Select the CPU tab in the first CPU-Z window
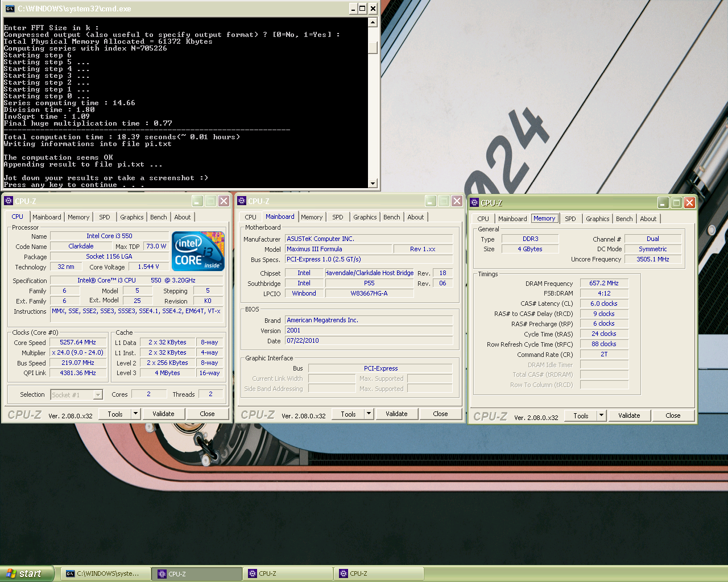 tap(18, 217)
